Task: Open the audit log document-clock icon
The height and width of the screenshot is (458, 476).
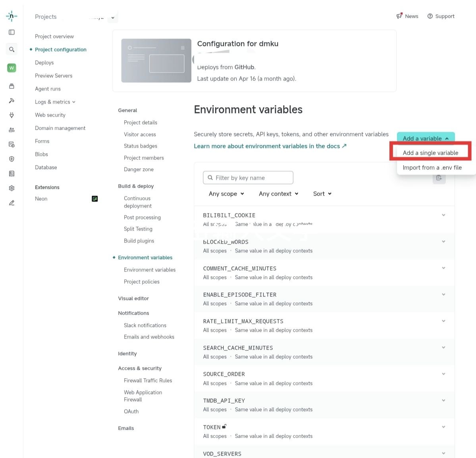Action: pos(12,144)
